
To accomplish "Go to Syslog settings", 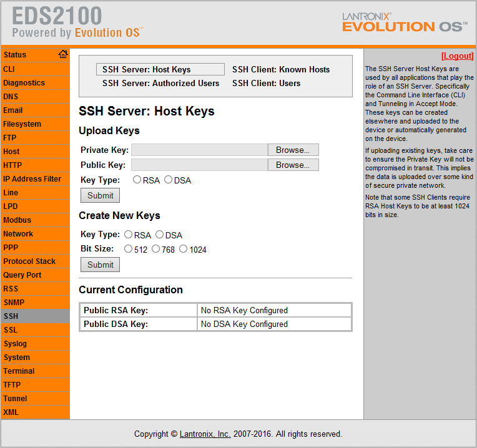I will tap(36, 343).
